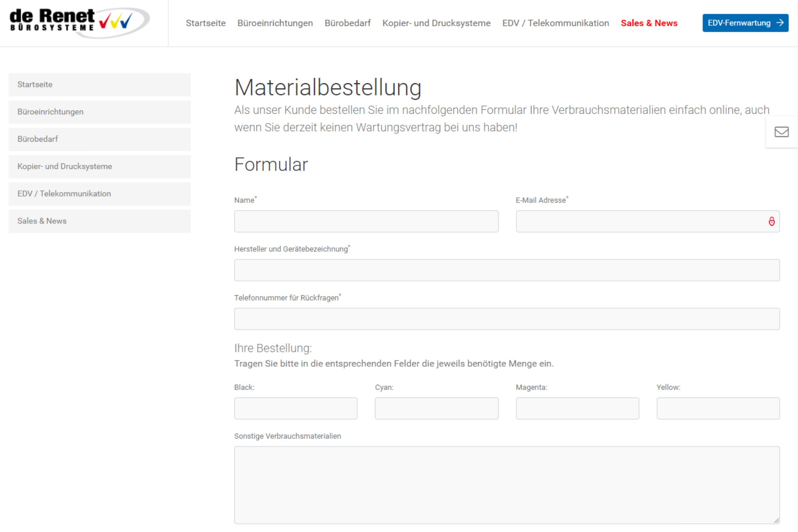Click Startseite in the left sidebar
The width and height of the screenshot is (798, 532).
[x=99, y=84]
